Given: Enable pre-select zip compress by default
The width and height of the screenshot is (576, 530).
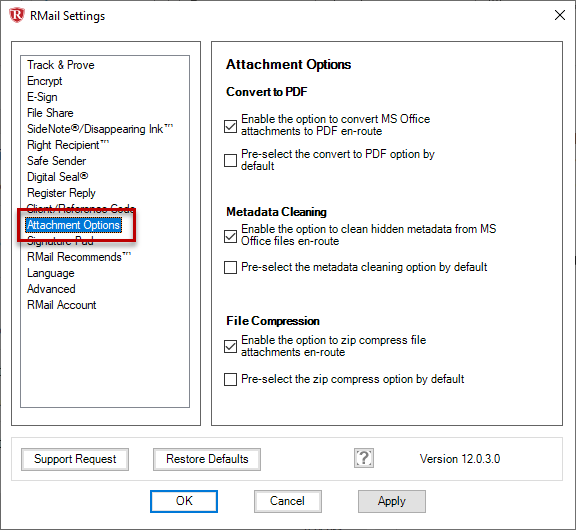Looking at the screenshot, I should [x=230, y=379].
